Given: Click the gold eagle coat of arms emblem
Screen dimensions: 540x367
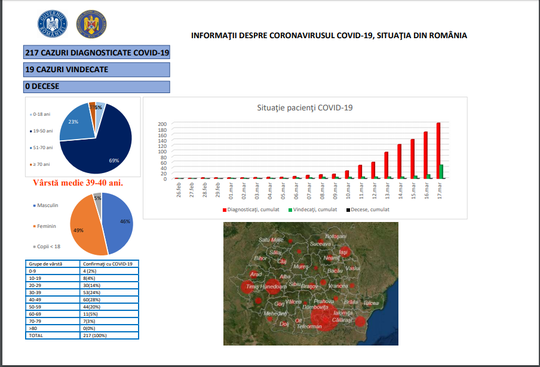Looking at the screenshot, I should 91,24.
